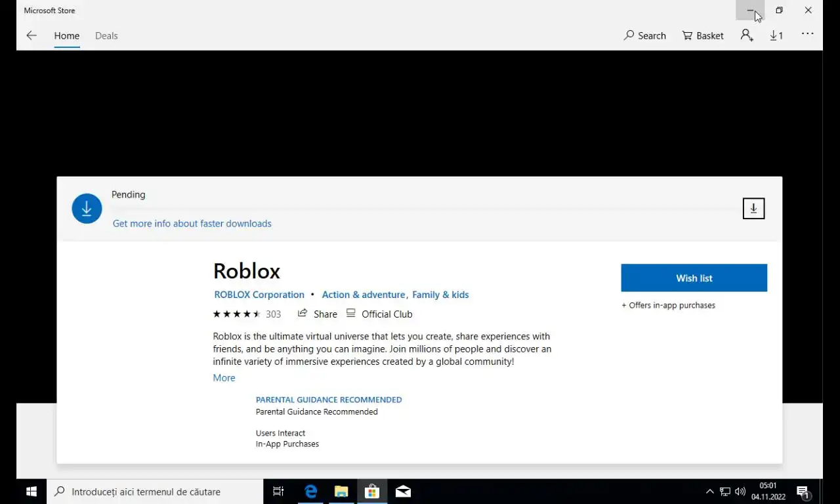The height and width of the screenshot is (504, 840).
Task: Share the Roblox page
Action: [x=318, y=314]
